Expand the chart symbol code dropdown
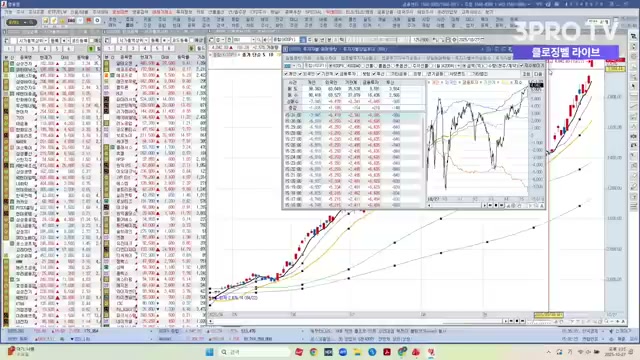Image resolution: width=640 pixels, height=360 pixels. pos(253,40)
